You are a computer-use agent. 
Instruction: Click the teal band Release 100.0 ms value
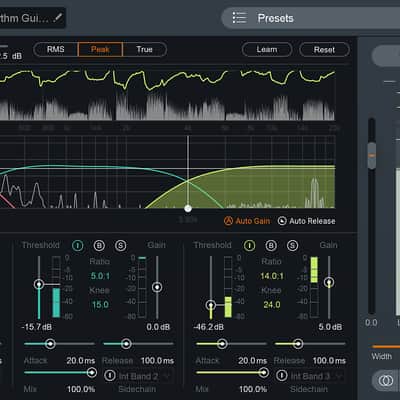point(157,361)
